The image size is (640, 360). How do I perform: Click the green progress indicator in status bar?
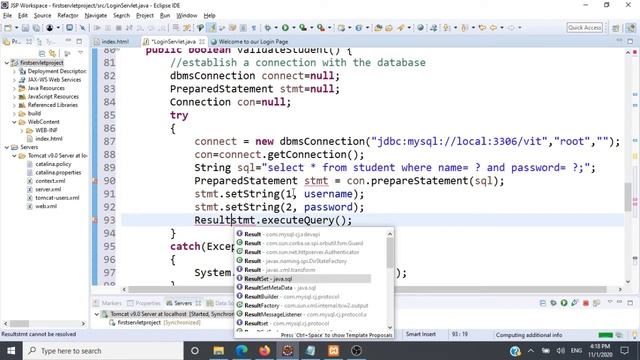pos(605,335)
